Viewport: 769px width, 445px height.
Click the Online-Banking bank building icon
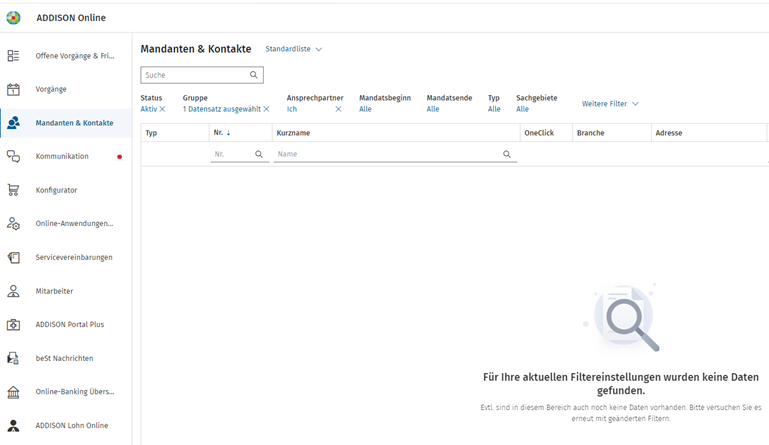click(13, 392)
